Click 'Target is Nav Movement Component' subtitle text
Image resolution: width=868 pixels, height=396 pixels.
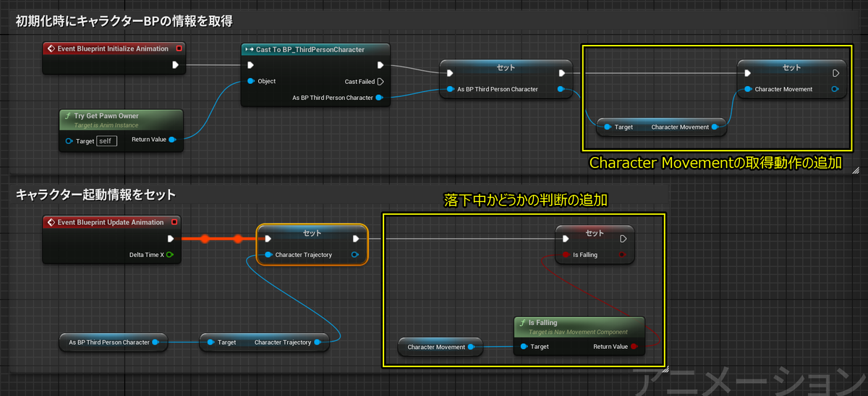coord(577,332)
